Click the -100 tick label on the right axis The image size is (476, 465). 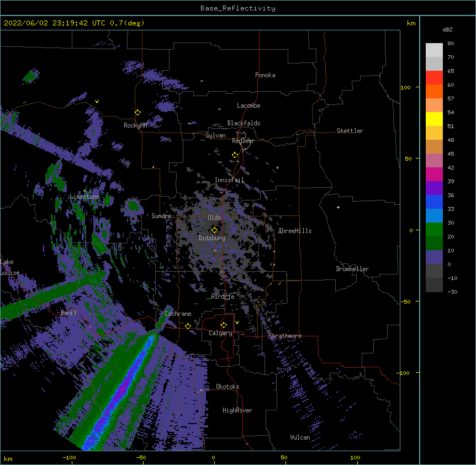[x=404, y=373]
